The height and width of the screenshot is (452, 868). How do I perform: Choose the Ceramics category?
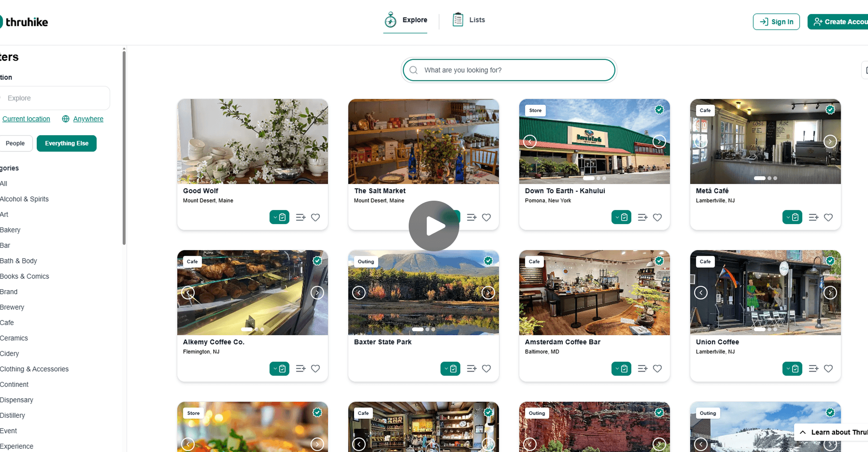point(14,338)
